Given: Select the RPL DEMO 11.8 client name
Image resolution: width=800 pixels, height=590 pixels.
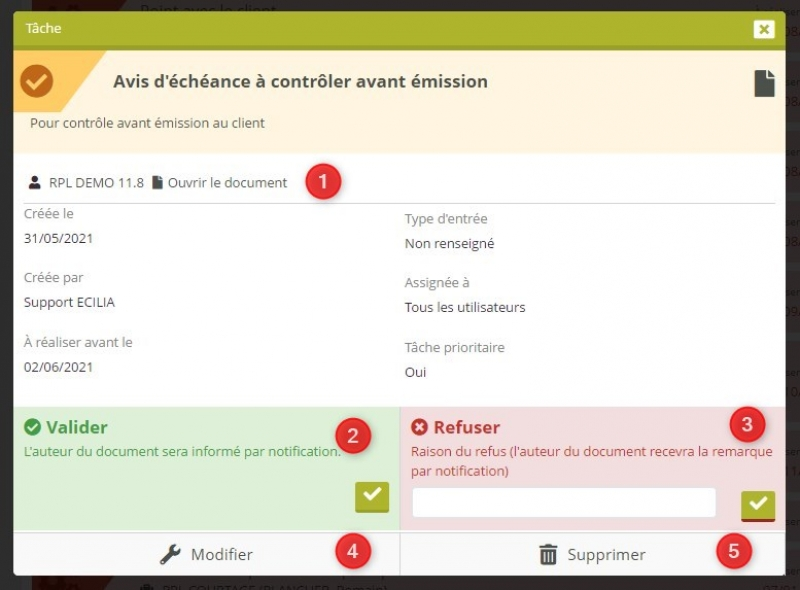Looking at the screenshot, I should [x=96, y=183].
